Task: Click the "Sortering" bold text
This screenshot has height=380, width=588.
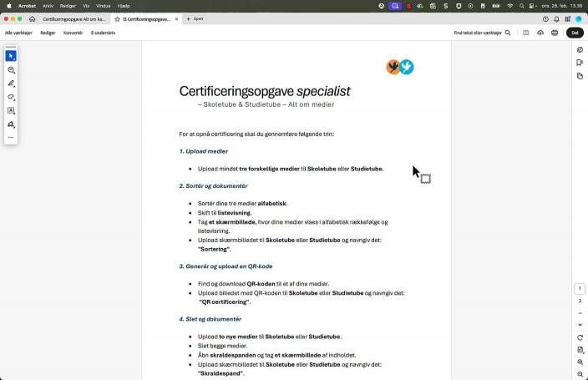Action: [x=214, y=249]
